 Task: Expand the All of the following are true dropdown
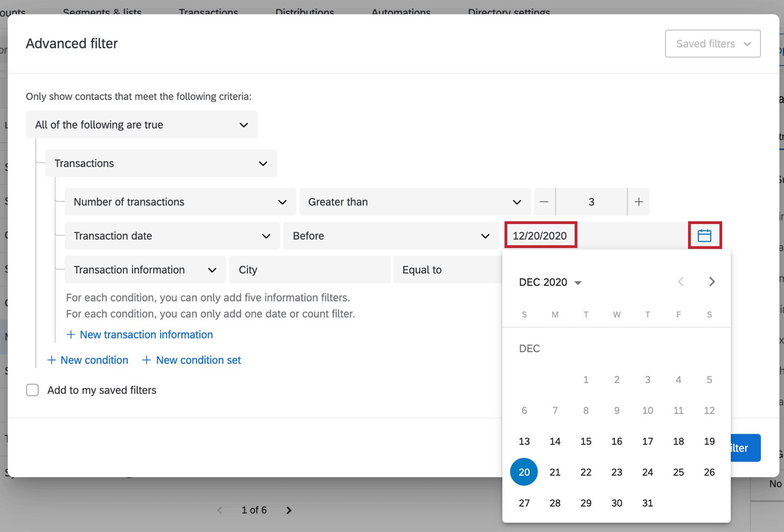[142, 124]
